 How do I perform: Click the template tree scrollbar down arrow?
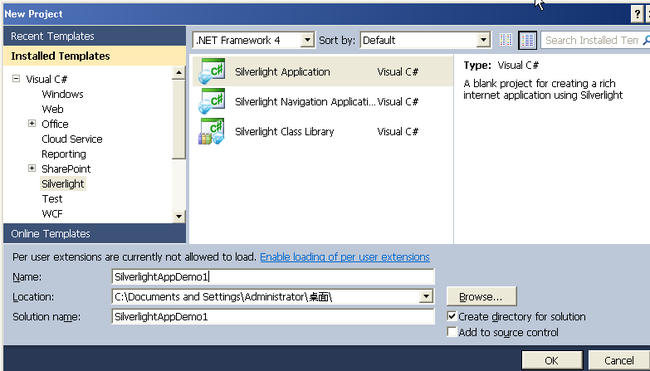(x=179, y=216)
